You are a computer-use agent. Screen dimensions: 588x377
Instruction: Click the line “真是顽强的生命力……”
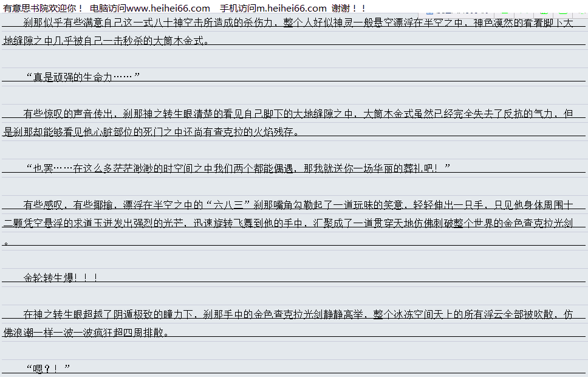click(x=83, y=77)
